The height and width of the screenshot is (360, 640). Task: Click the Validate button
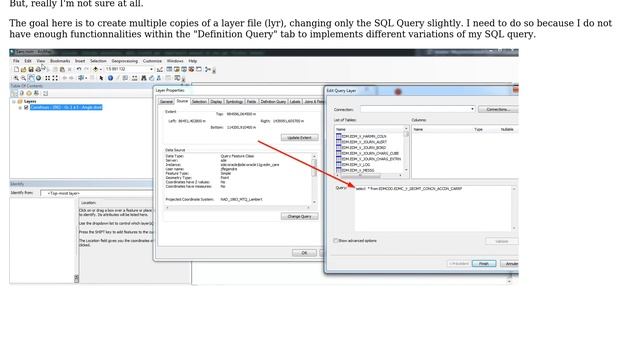click(x=502, y=241)
